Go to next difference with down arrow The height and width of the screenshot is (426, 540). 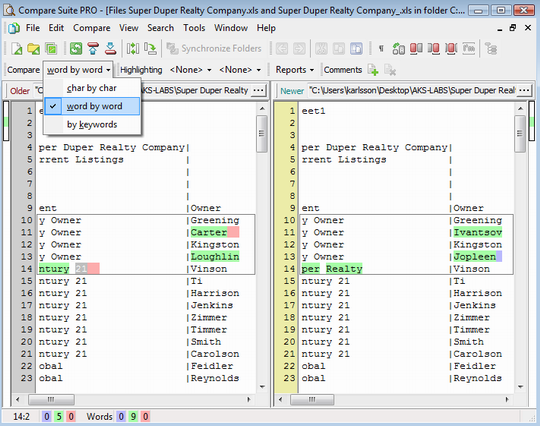tap(110, 49)
